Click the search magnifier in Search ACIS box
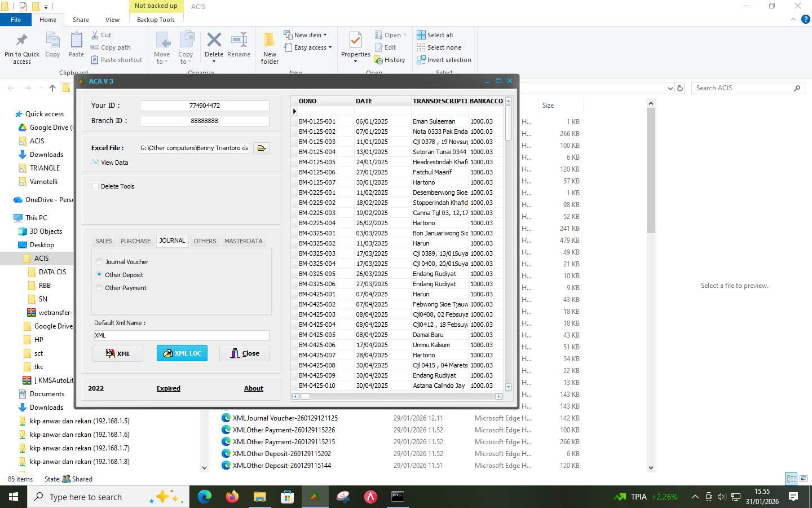The height and width of the screenshot is (508, 812). coord(797,88)
